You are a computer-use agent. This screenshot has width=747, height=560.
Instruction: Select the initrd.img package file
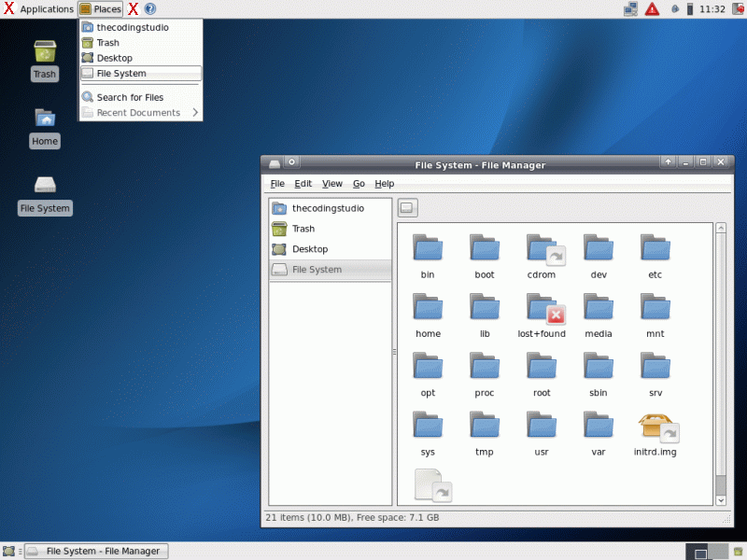[x=655, y=427]
